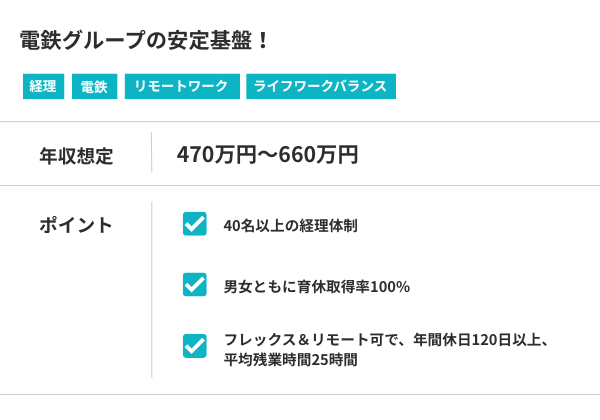Click the 〜 between salary amounts

pyautogui.click(x=267, y=155)
